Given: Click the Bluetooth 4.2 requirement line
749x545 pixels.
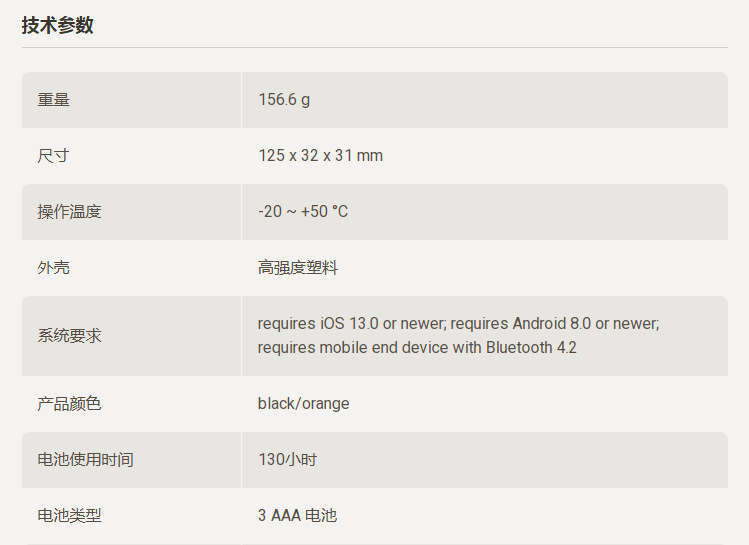Looking at the screenshot, I should click(417, 348).
